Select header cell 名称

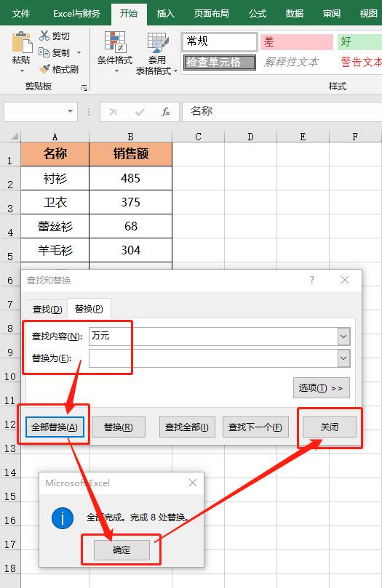[x=55, y=154]
